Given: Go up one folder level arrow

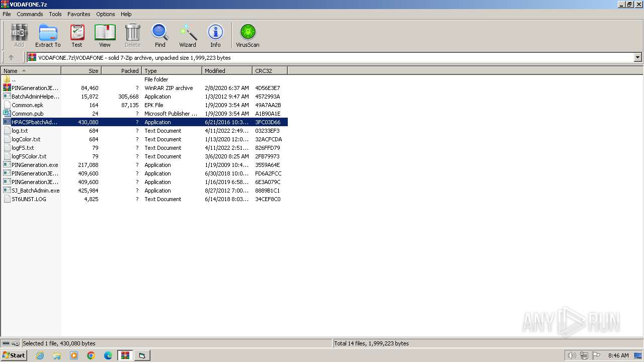Looking at the screenshot, I should 11,57.
